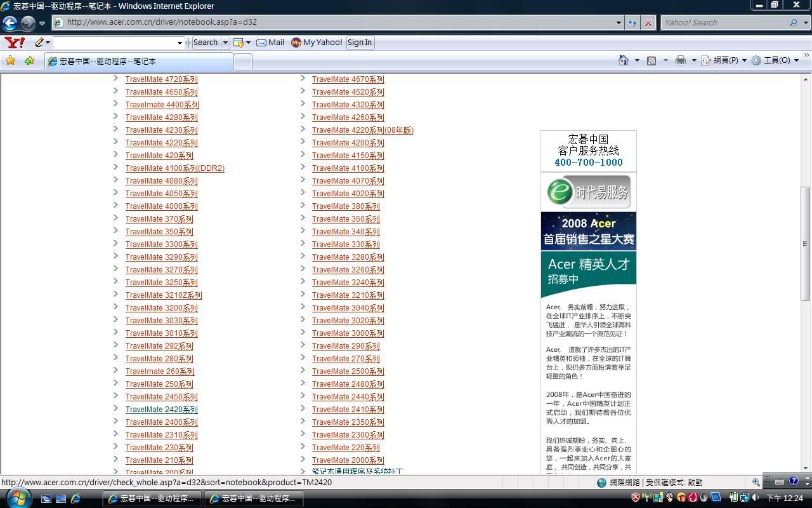The height and width of the screenshot is (508, 812).
Task: Switch to the first 宏碁中国 taskbar window
Action: (x=152, y=498)
